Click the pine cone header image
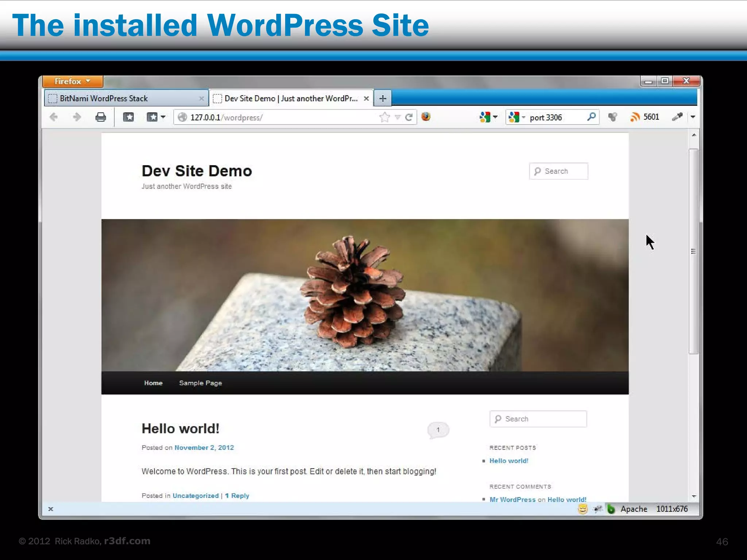Screen dimensions: 747x560 tap(365, 295)
